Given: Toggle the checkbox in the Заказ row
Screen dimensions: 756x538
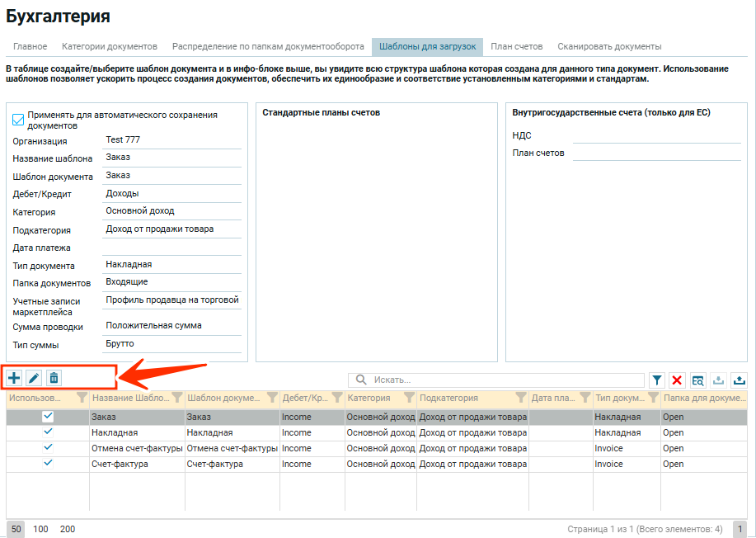Looking at the screenshot, I should point(48,418).
